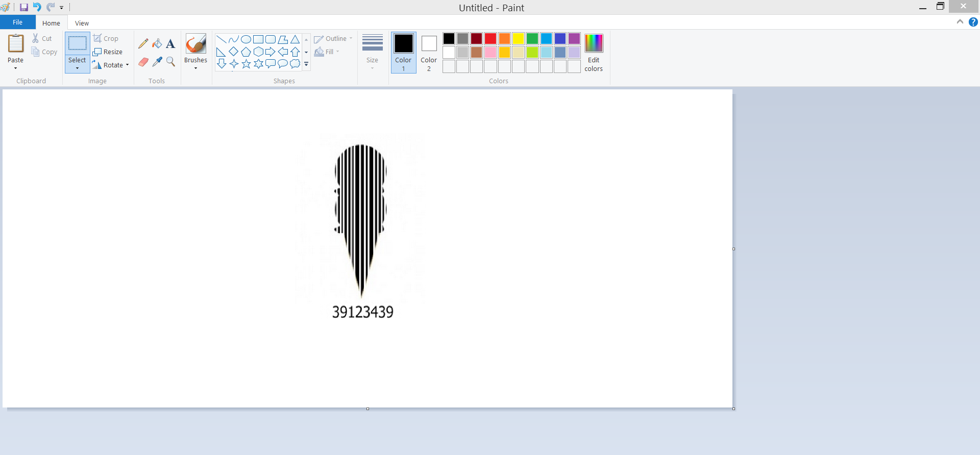Pick the purple color swatch
The height and width of the screenshot is (455, 980).
[x=574, y=39]
